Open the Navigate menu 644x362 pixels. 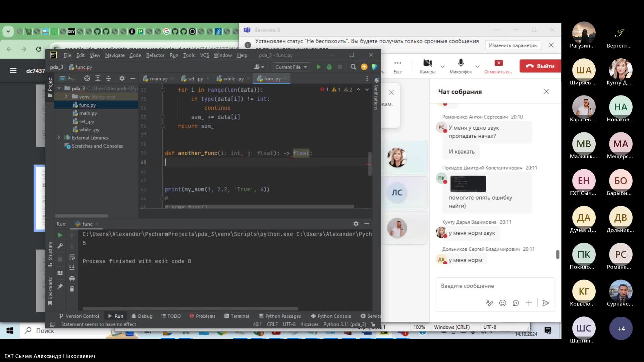tap(115, 55)
